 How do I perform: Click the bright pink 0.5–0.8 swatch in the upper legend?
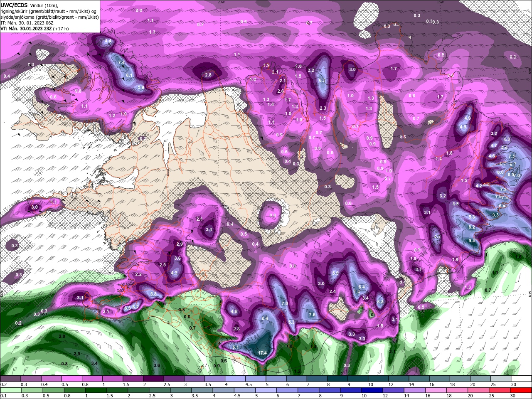(71, 379)
